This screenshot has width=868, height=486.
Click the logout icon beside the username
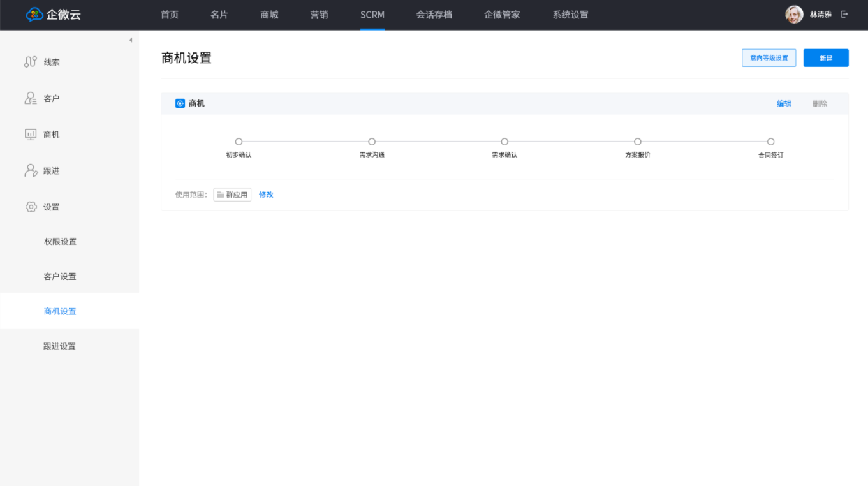(844, 15)
